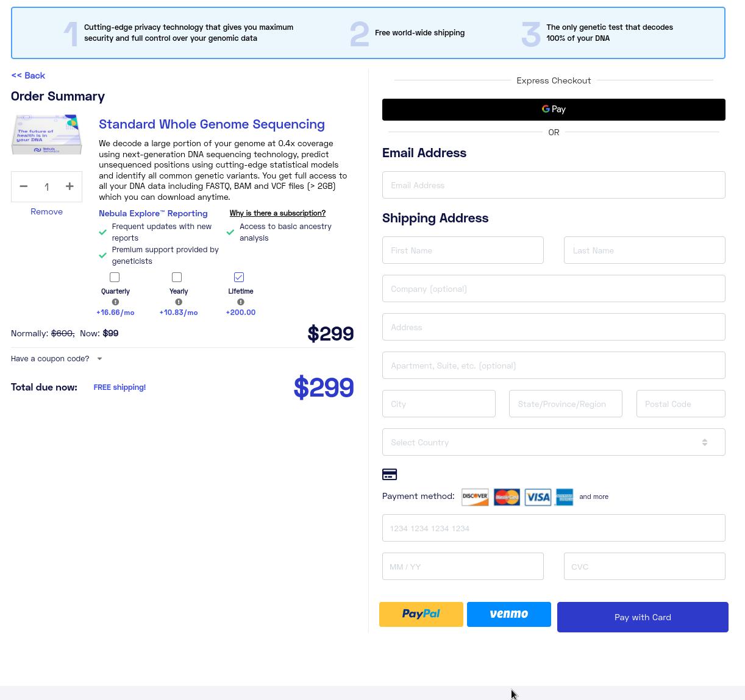Decrease quantity with the minus icon
The width and height of the screenshot is (745, 700).
pos(24,186)
